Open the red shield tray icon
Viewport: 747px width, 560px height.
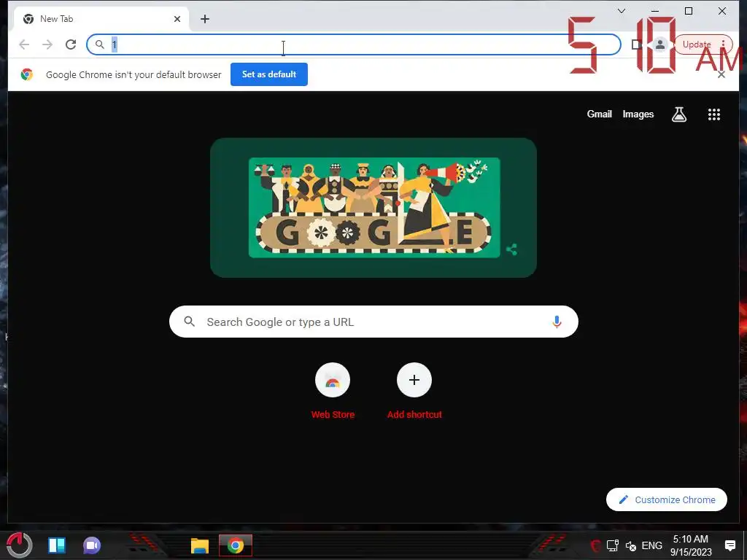pos(595,545)
